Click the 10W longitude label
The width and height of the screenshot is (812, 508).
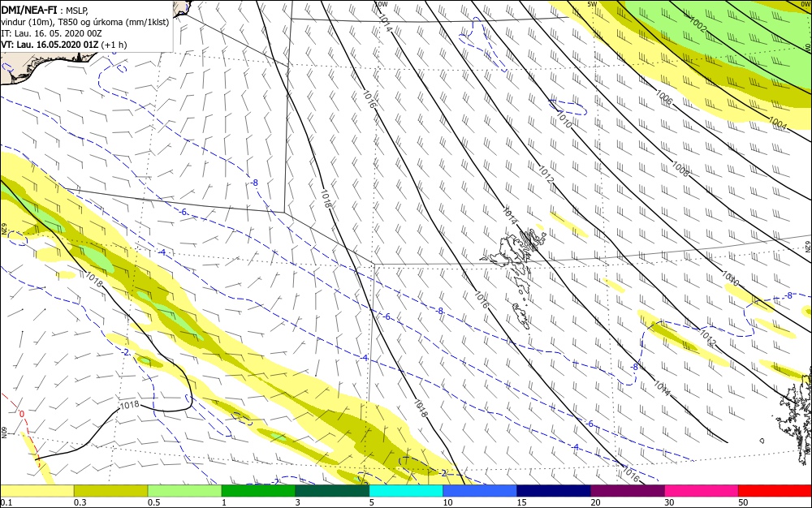coord(381,4)
